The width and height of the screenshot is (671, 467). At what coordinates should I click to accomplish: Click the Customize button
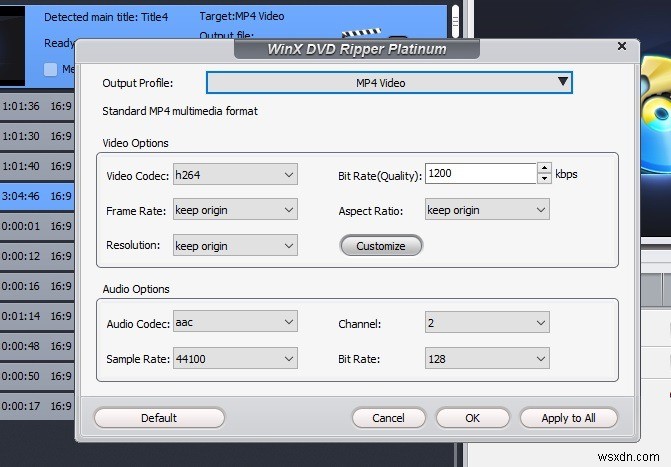[381, 246]
